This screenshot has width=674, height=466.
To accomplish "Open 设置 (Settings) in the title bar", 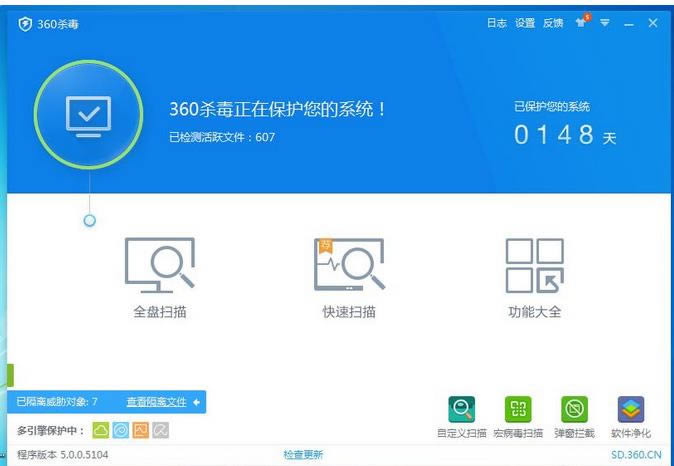I will [x=525, y=24].
